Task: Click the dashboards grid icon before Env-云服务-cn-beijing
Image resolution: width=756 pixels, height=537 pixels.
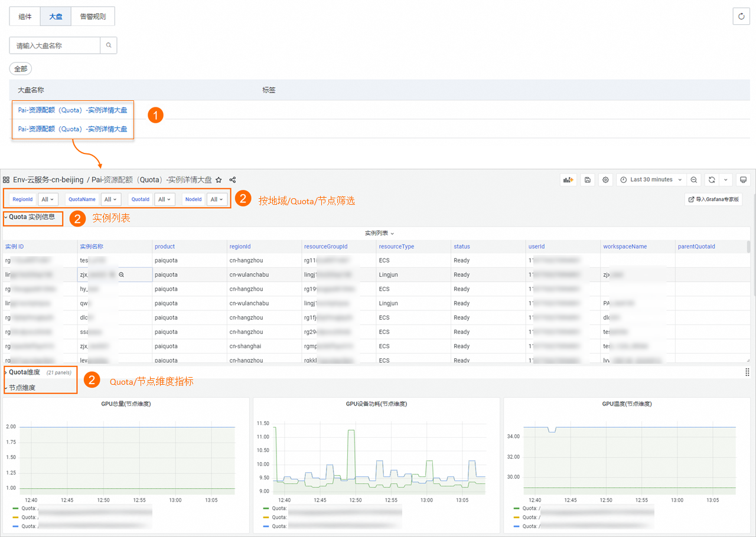Action: click(x=6, y=180)
